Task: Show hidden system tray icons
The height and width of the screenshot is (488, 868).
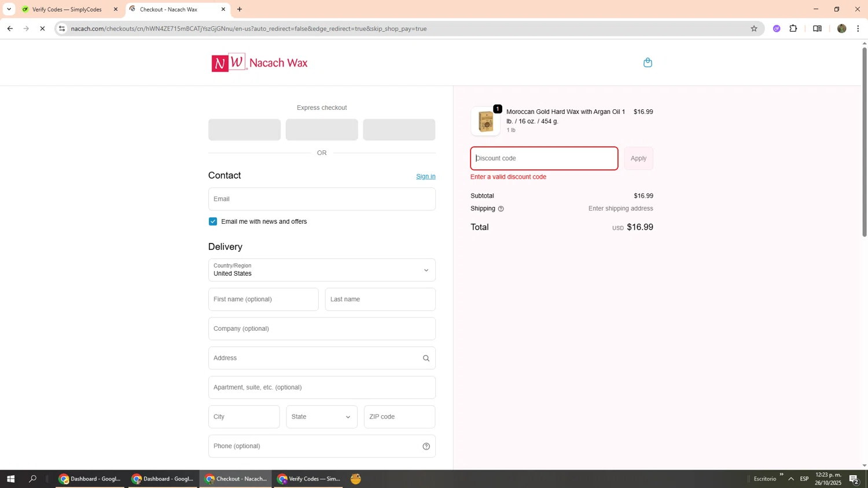Action: point(791,479)
